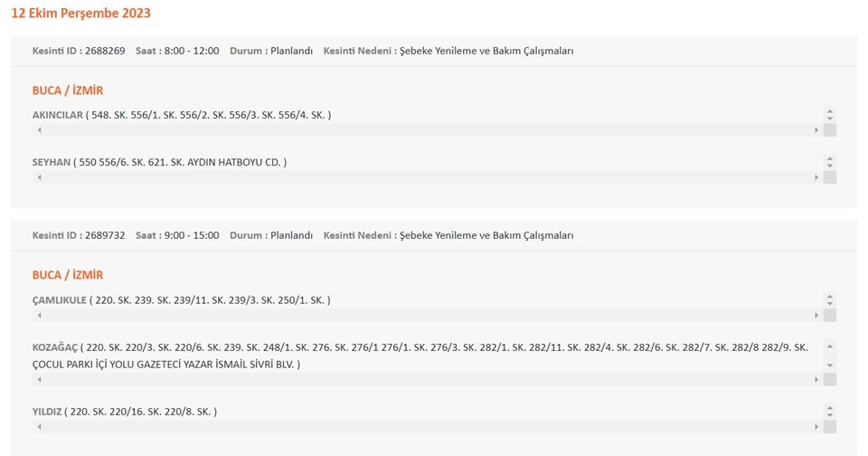The width and height of the screenshot is (868, 456).
Task: Click right scroll arrow under ÇAMLIKULE row
Action: coord(816,316)
